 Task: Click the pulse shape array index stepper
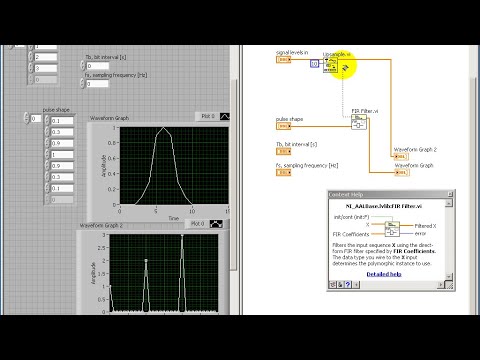26,119
